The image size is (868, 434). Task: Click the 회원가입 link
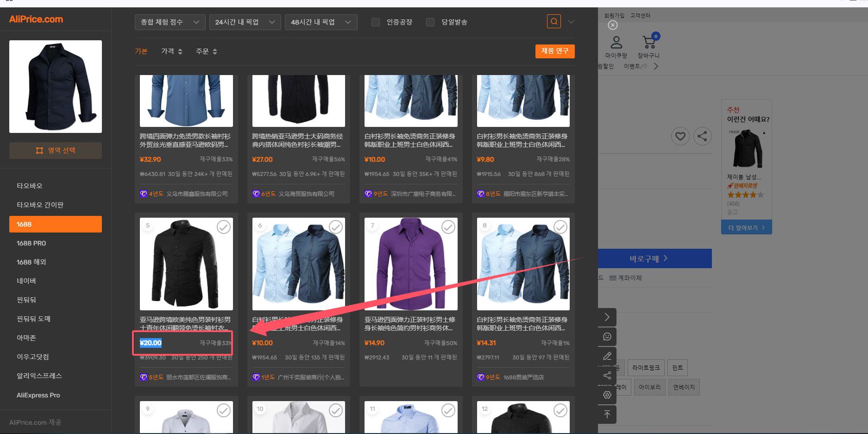[x=614, y=16]
